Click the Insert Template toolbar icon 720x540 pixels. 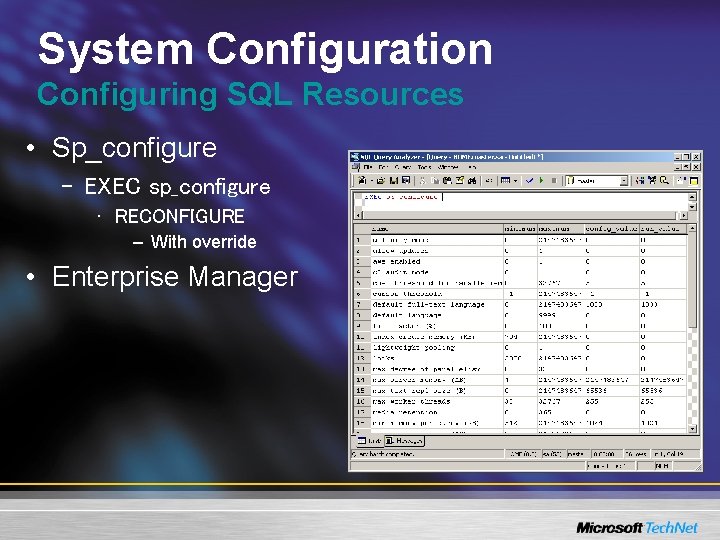click(406, 180)
